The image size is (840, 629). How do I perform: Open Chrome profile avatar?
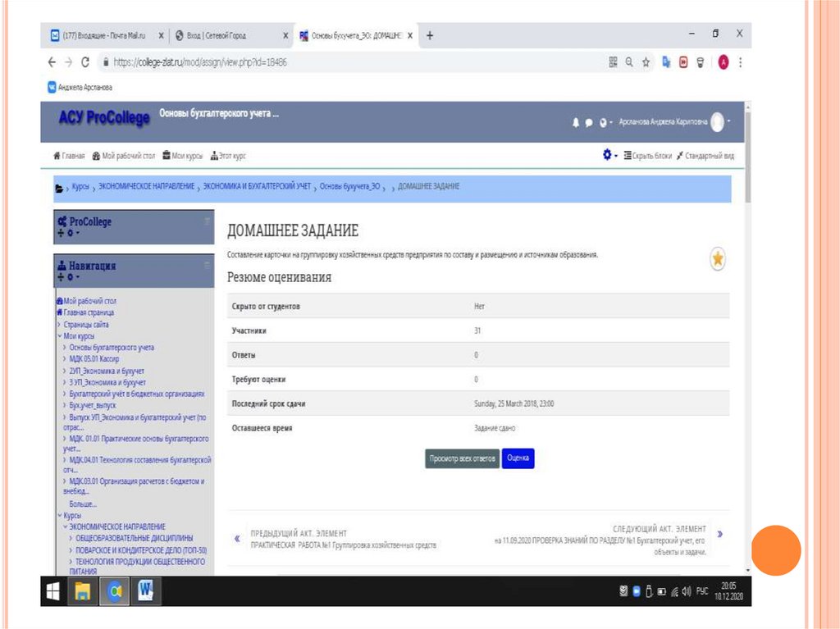coord(724,62)
